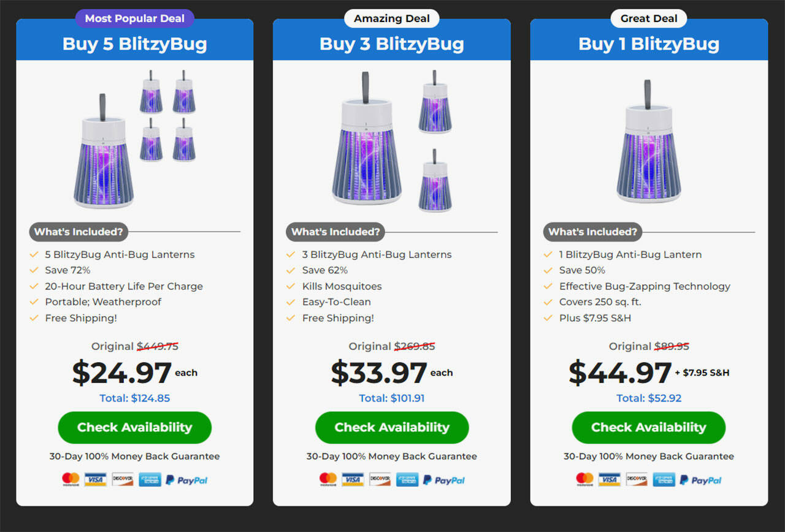The image size is (785, 532).
Task: Click Total: $124.85 price text
Action: 135,398
